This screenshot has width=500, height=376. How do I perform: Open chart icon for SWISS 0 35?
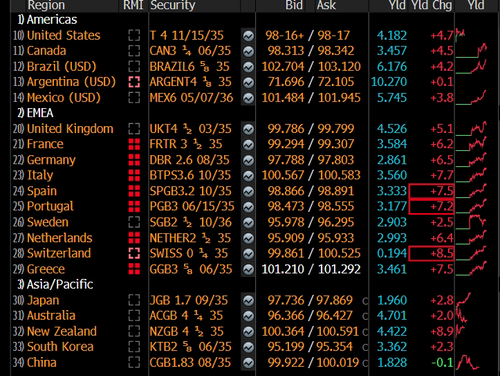pyautogui.click(x=248, y=254)
